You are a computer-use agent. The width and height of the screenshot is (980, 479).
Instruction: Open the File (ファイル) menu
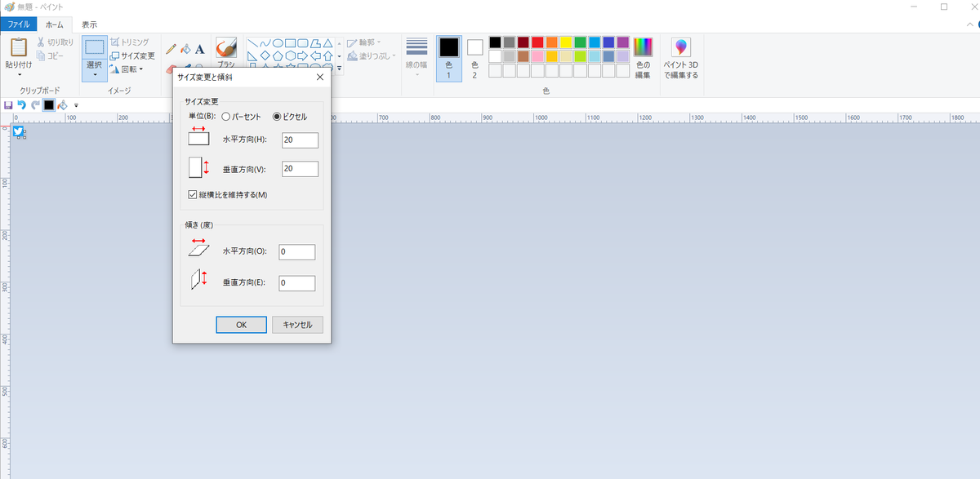19,24
